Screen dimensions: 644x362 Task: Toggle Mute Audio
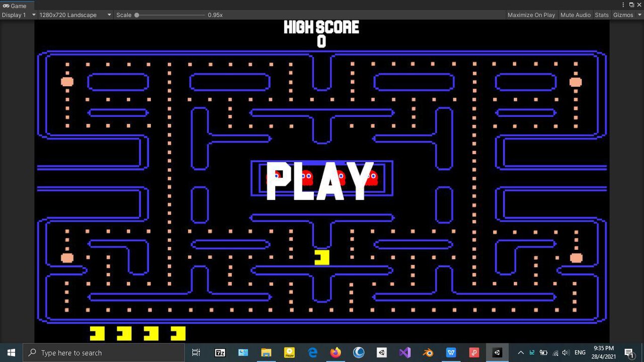(575, 15)
